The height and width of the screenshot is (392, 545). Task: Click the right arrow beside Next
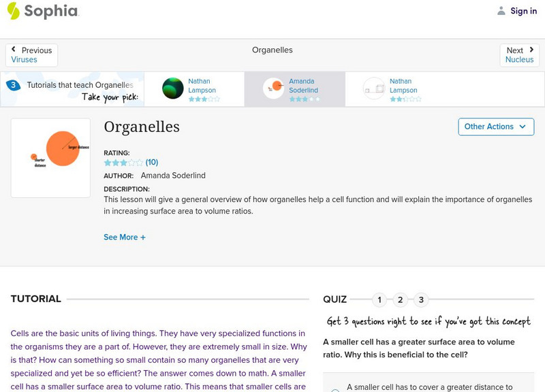pos(531,50)
